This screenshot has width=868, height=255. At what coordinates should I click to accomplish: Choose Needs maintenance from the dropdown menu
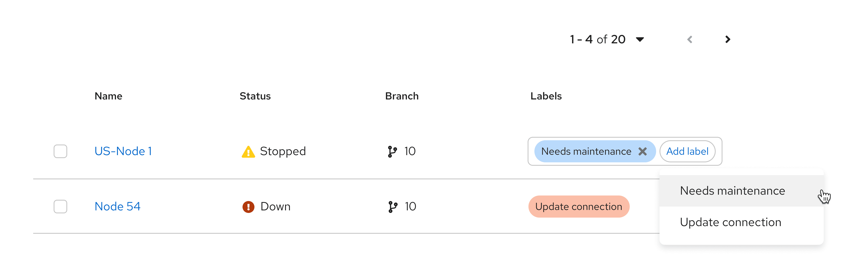pos(732,191)
